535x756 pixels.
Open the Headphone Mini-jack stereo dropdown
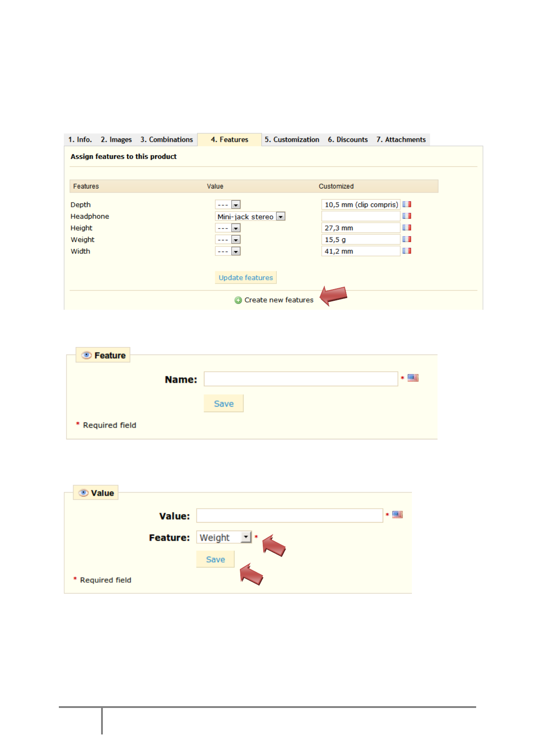[250, 216]
